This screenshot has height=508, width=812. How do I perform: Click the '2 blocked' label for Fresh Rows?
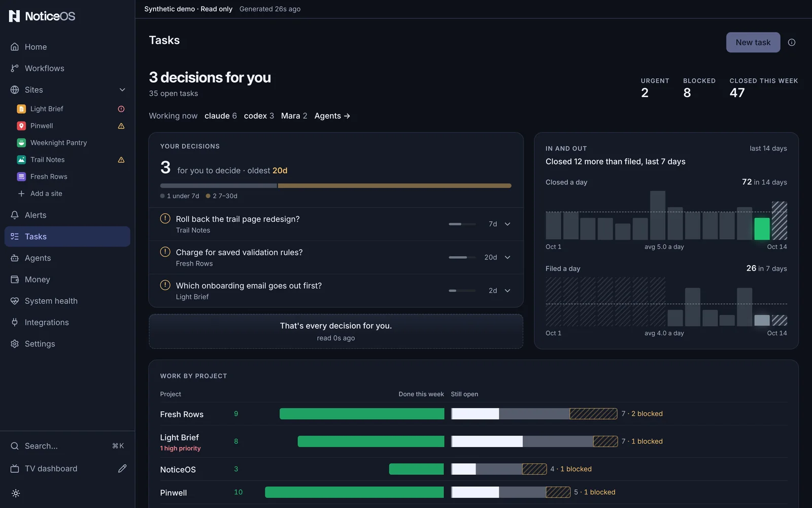tap(647, 414)
